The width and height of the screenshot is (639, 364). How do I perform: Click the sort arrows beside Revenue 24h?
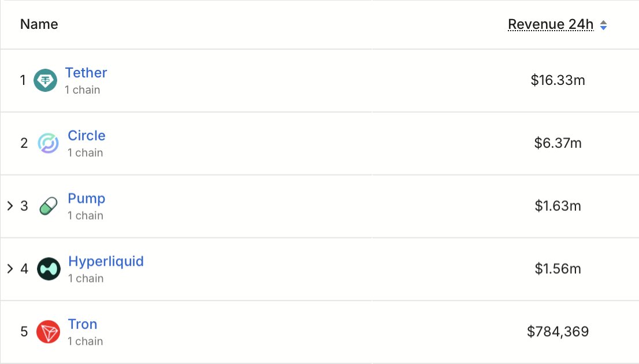click(x=604, y=25)
